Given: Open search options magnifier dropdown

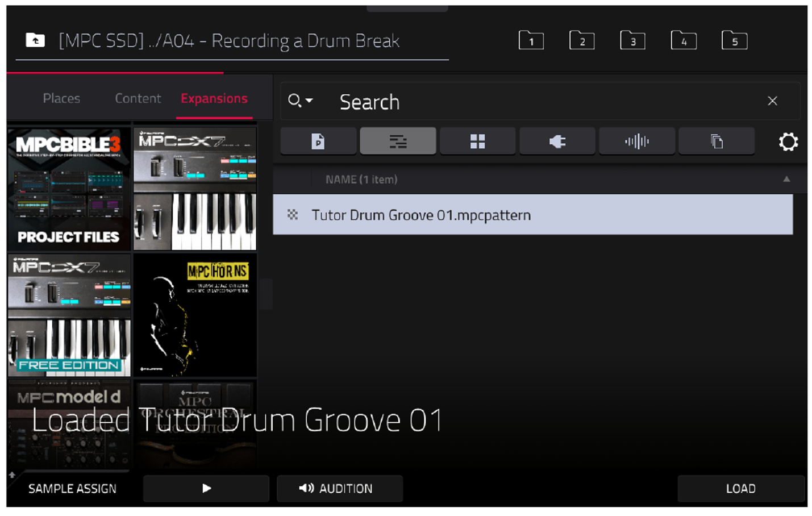Looking at the screenshot, I should click(x=301, y=101).
